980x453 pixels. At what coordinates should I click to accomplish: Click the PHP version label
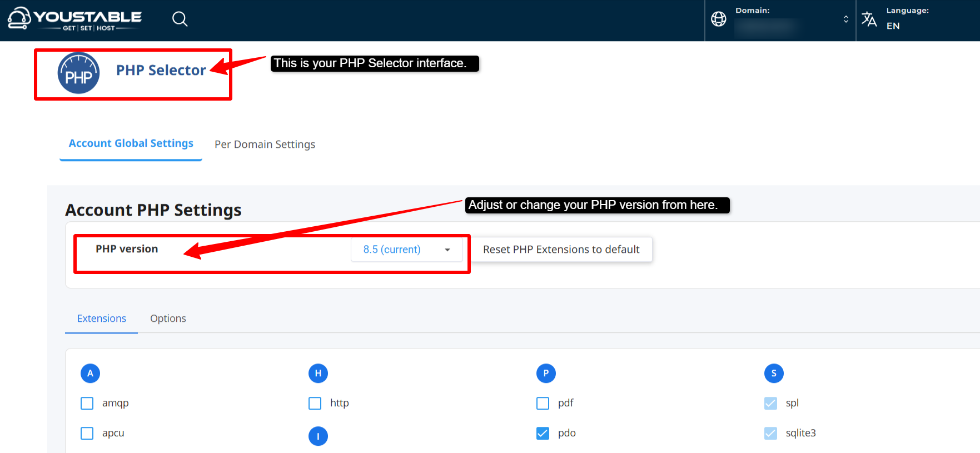[x=127, y=249]
